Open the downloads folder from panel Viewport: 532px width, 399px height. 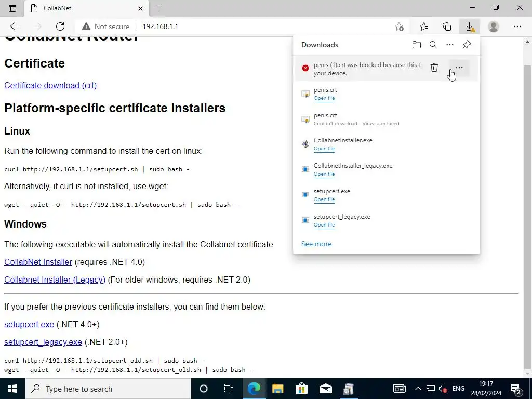pos(416,45)
